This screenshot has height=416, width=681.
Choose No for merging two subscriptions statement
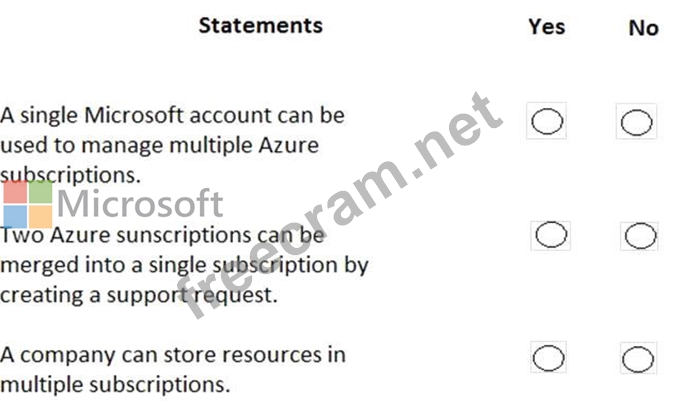[x=640, y=236]
